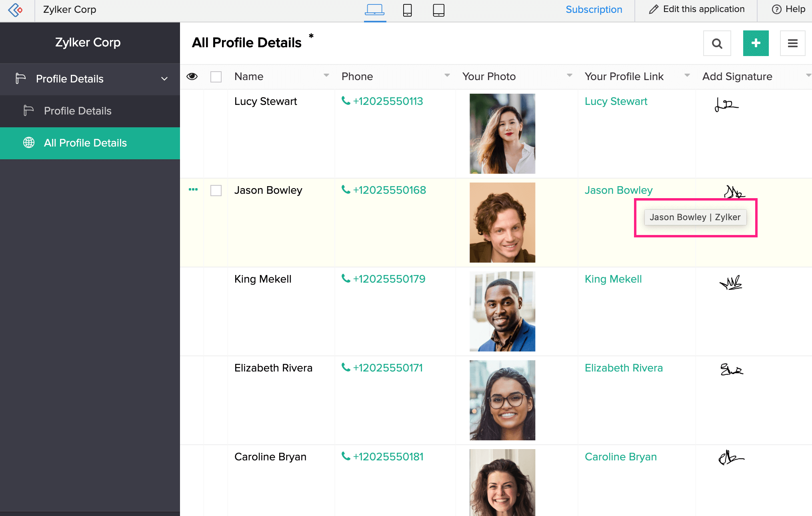Select All Profile Details in sidebar
The height and width of the screenshot is (516, 812).
[85, 143]
